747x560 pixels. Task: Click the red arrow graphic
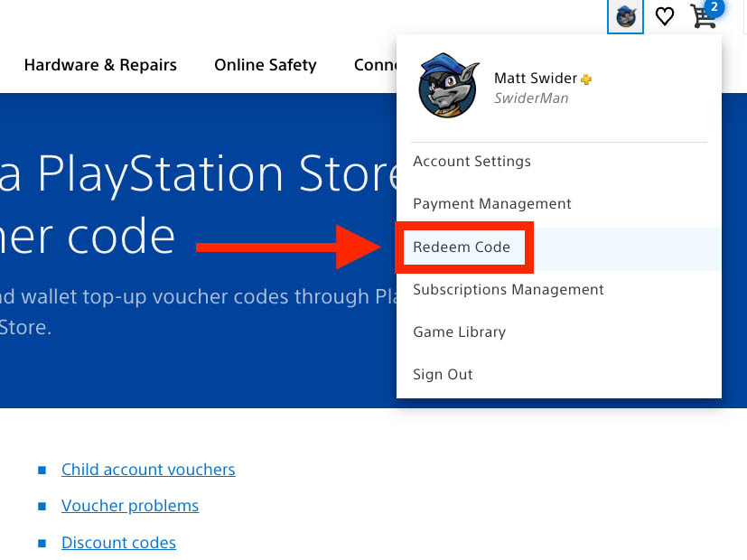coord(289,246)
